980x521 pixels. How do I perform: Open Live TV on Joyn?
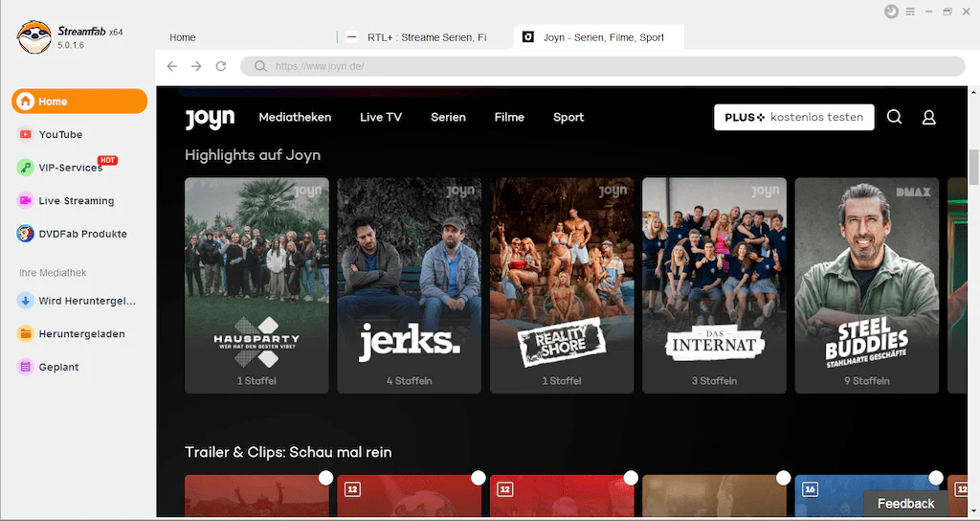coord(381,117)
